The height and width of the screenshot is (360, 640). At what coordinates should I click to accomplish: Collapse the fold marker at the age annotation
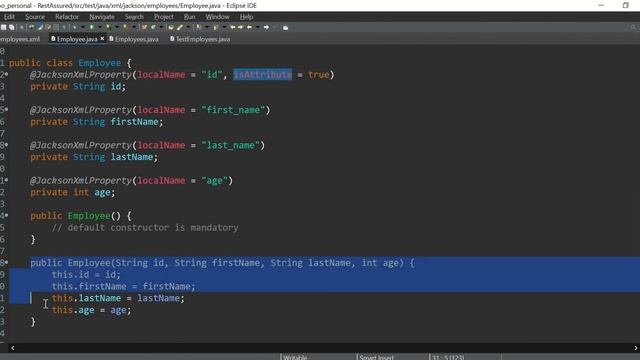pyautogui.click(x=6, y=180)
